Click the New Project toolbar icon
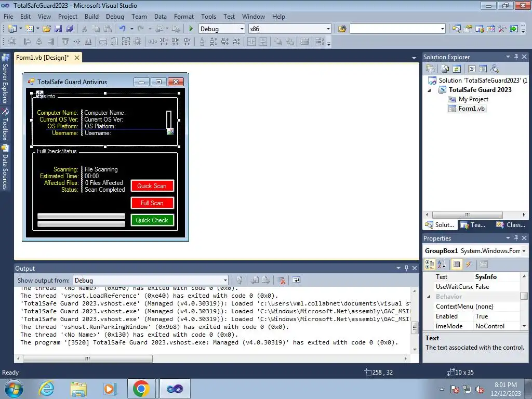The image size is (532, 399). (12, 29)
